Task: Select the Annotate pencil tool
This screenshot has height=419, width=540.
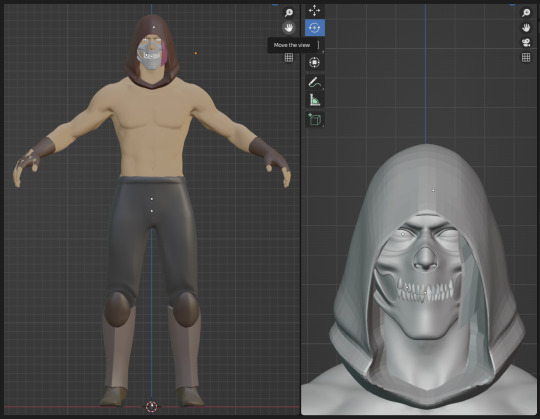Action: 314,83
